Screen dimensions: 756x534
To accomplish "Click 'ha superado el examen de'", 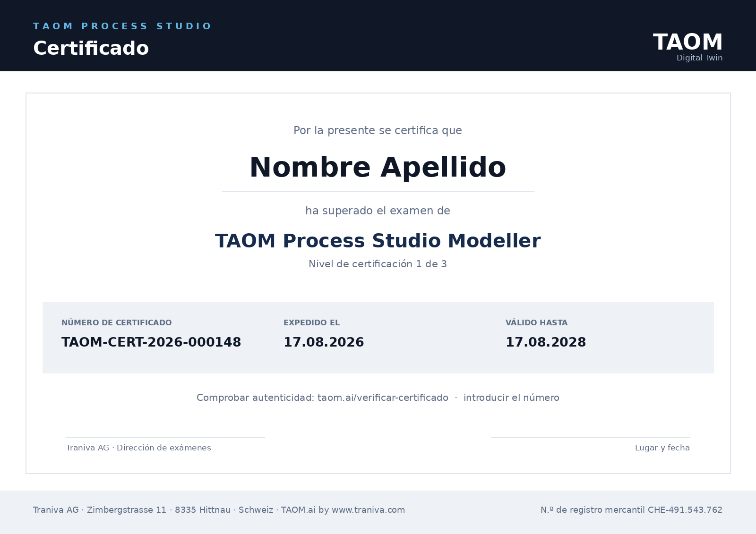I will pyautogui.click(x=378, y=211).
